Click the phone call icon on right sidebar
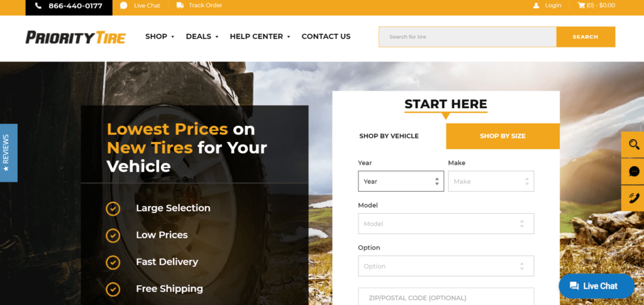 click(x=634, y=198)
